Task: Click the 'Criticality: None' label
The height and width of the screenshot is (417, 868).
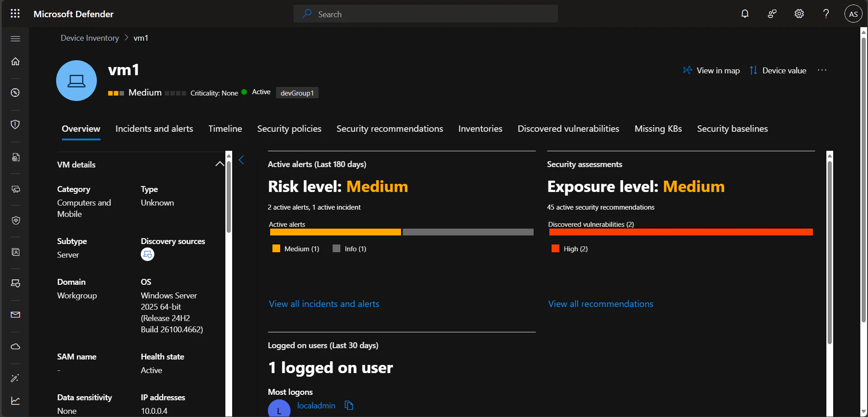Action: pyautogui.click(x=214, y=93)
